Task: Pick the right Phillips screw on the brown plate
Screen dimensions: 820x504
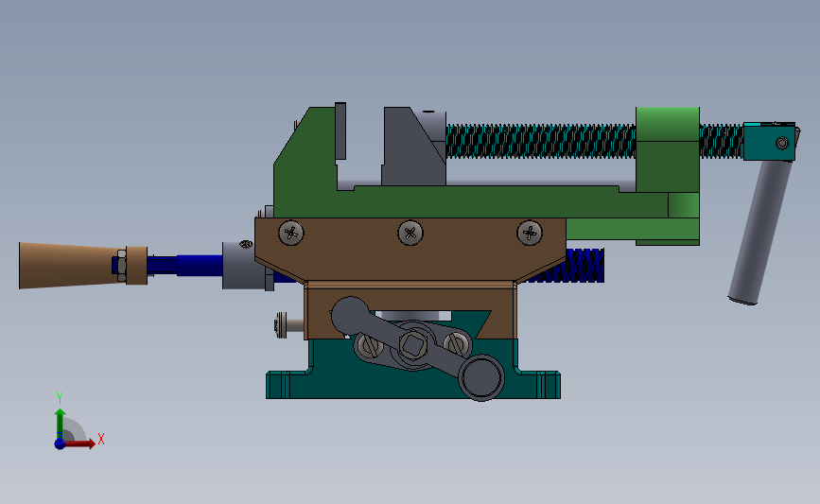Action: pos(530,233)
